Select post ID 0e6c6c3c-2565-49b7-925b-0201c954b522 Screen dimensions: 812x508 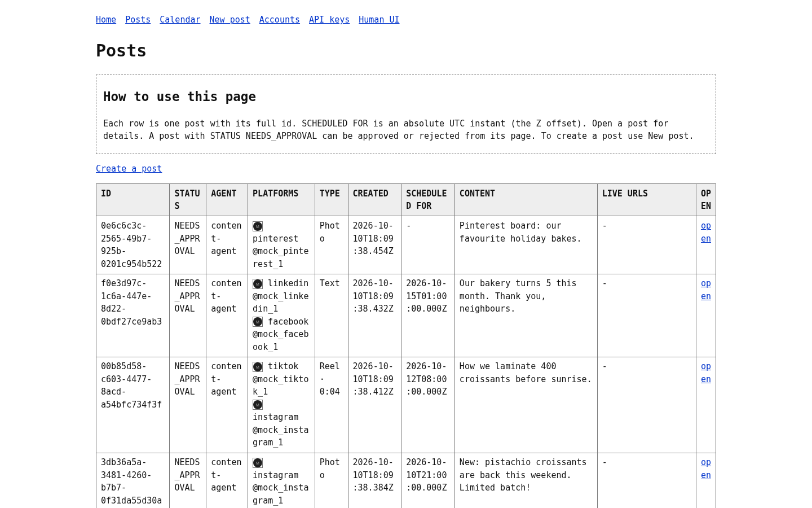click(131, 245)
